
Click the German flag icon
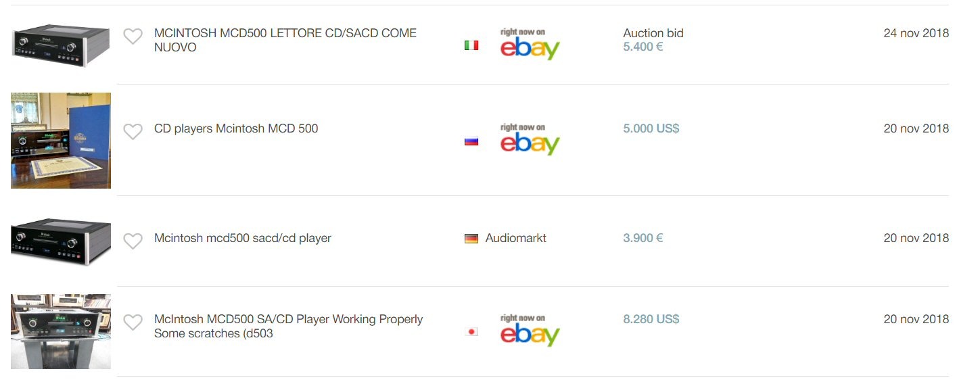click(x=471, y=239)
